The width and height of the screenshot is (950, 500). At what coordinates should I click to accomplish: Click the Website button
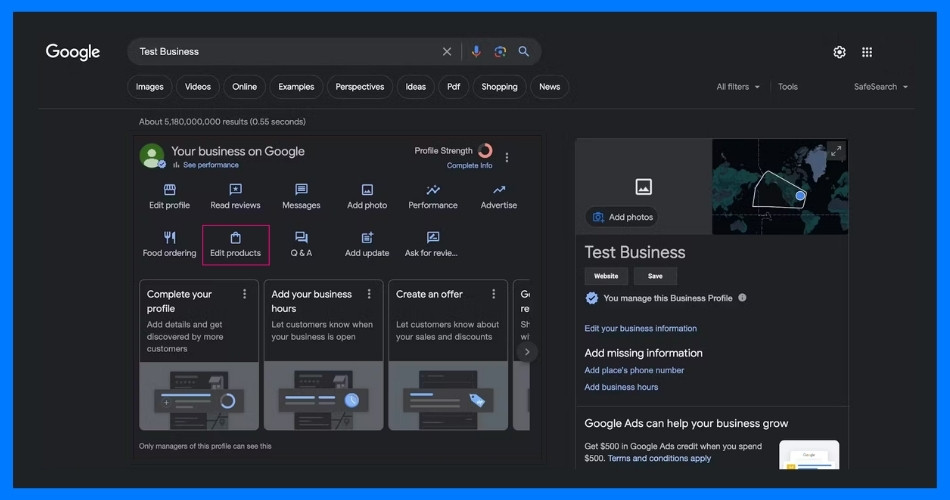606,276
